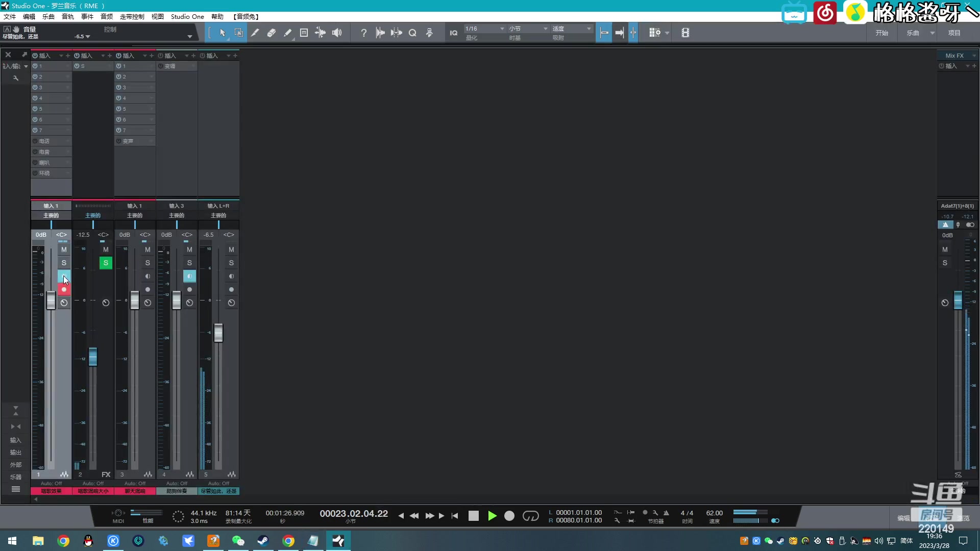Select the Paint pencil tool
980x551 pixels.
(287, 33)
